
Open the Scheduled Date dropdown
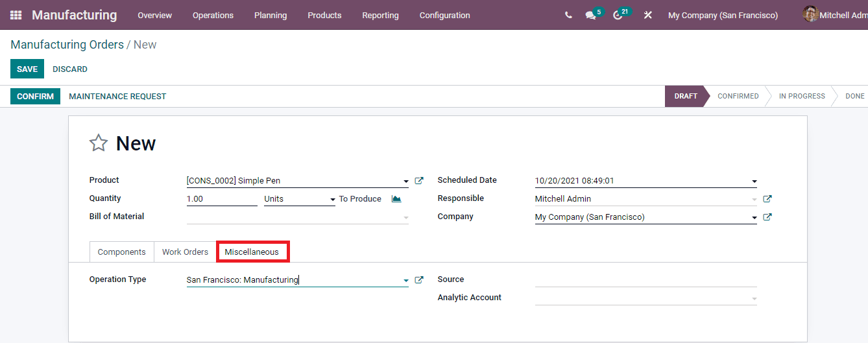754,182
